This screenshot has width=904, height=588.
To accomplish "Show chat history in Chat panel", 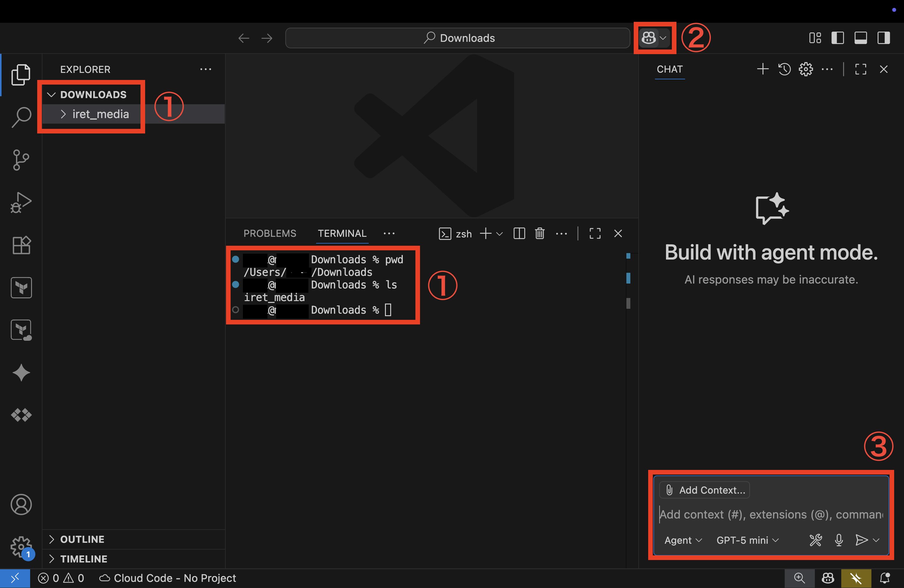I will tap(784, 69).
